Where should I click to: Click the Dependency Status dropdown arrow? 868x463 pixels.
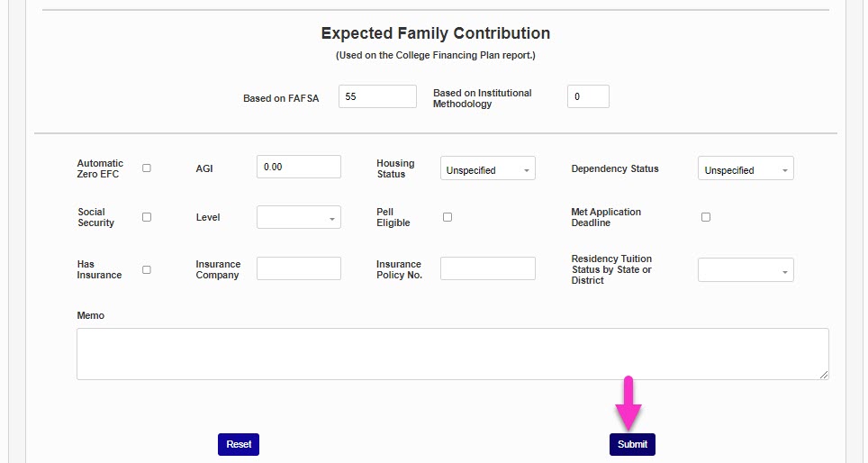784,170
